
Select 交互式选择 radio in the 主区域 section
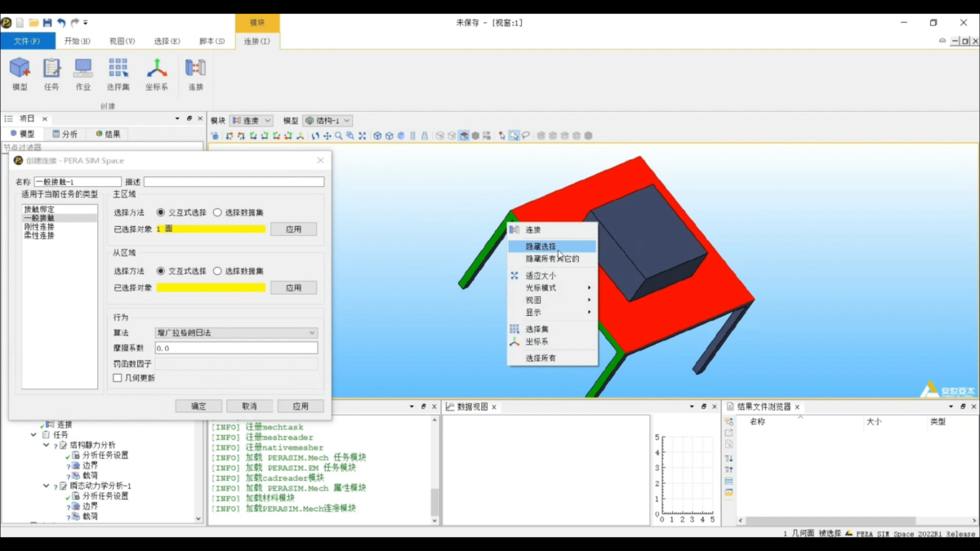point(161,212)
